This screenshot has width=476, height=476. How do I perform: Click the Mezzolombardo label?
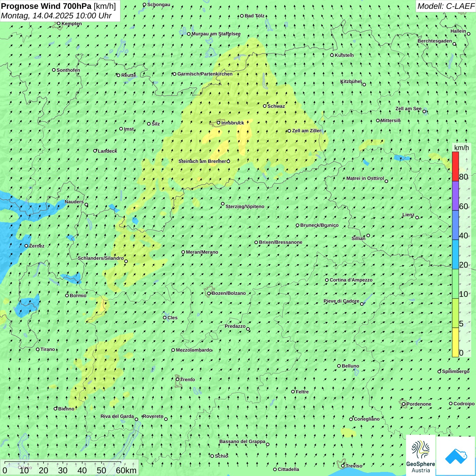pyautogui.click(x=193, y=350)
